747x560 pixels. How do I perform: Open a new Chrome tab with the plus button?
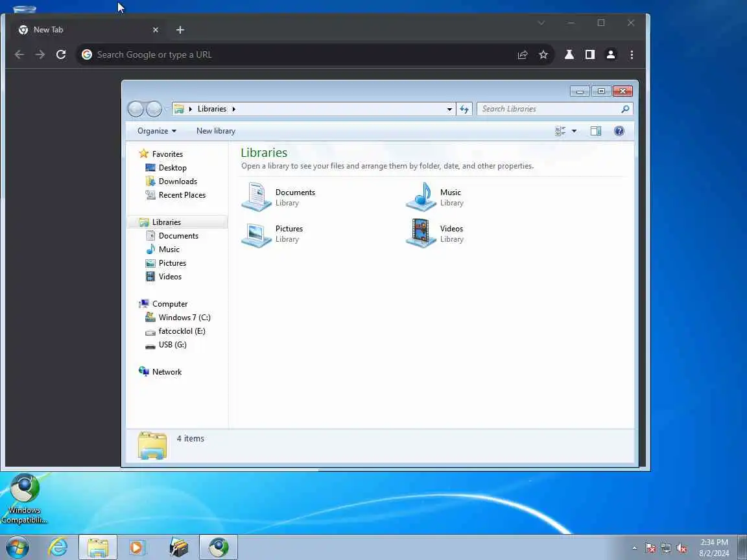point(180,30)
